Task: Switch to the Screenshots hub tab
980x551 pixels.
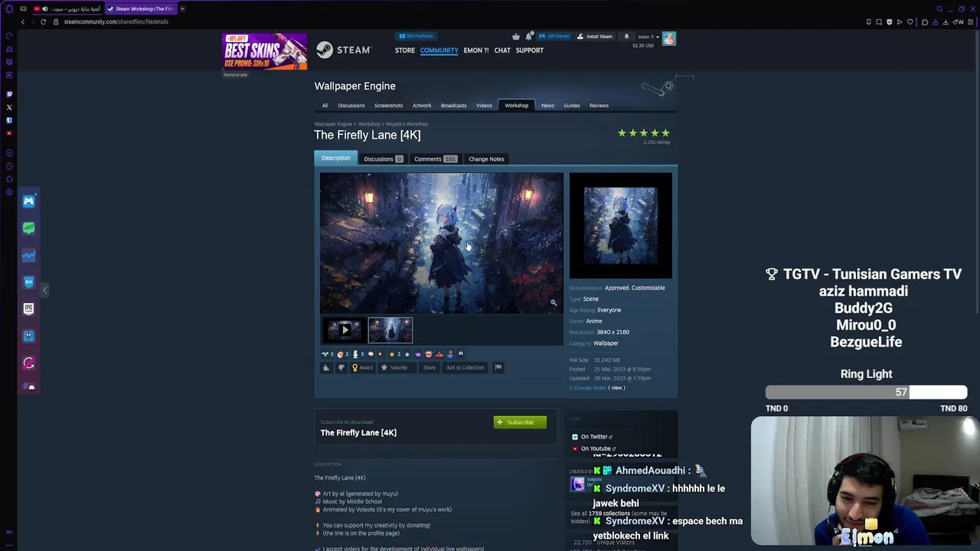Action: coord(388,106)
